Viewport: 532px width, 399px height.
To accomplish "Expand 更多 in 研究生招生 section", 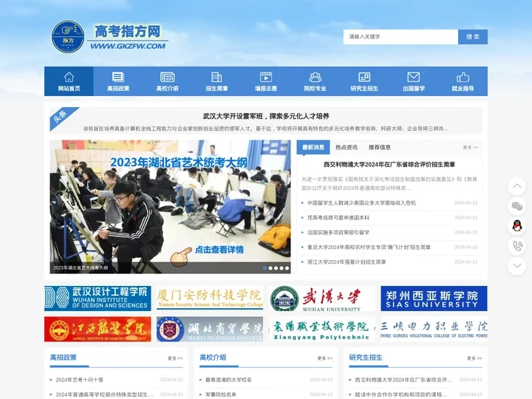I will [474, 358].
